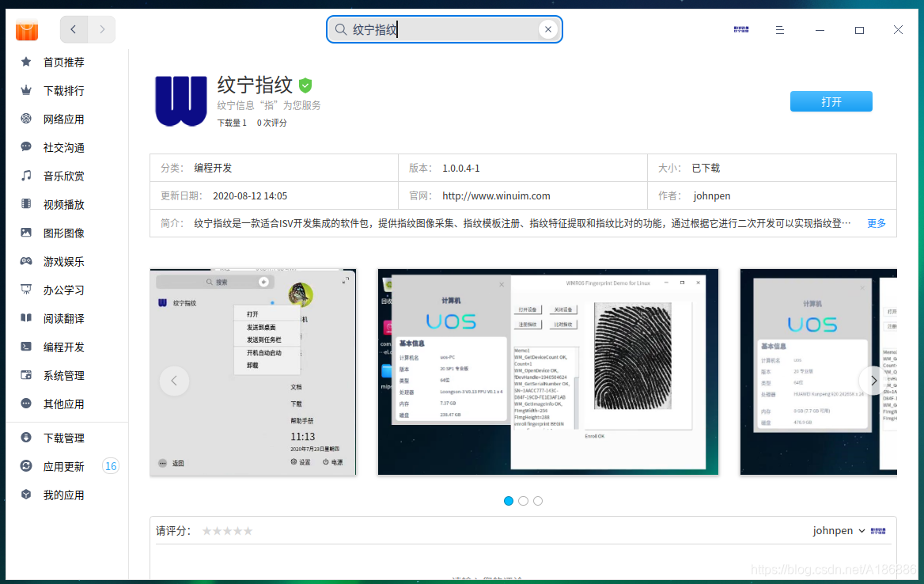Click the 纹宁指纹 blue W app logo

coord(181,100)
